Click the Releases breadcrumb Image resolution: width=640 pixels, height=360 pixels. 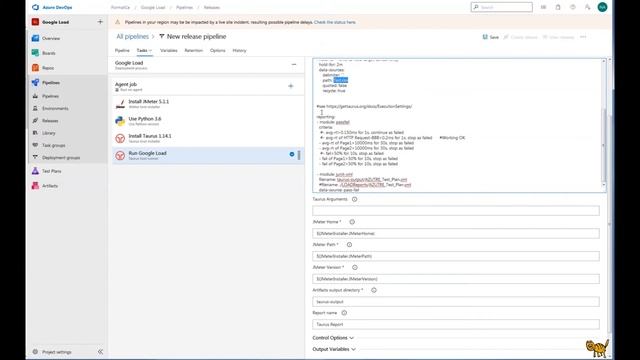(x=211, y=7)
